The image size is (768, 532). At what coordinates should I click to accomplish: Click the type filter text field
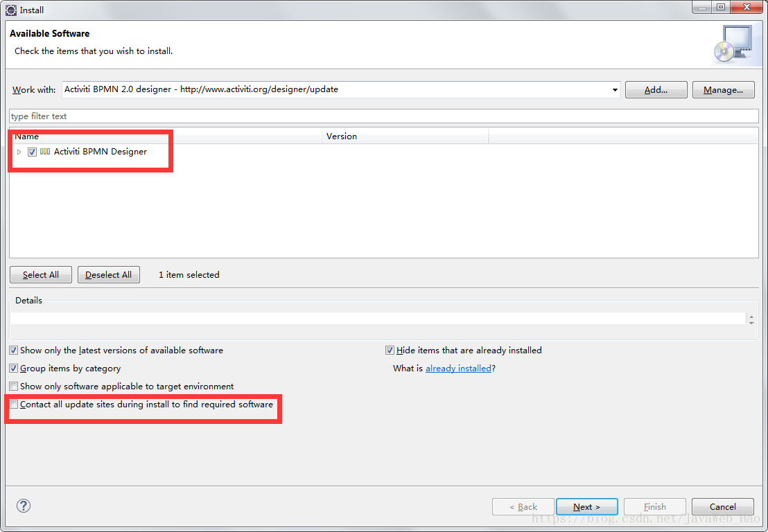coord(383,116)
